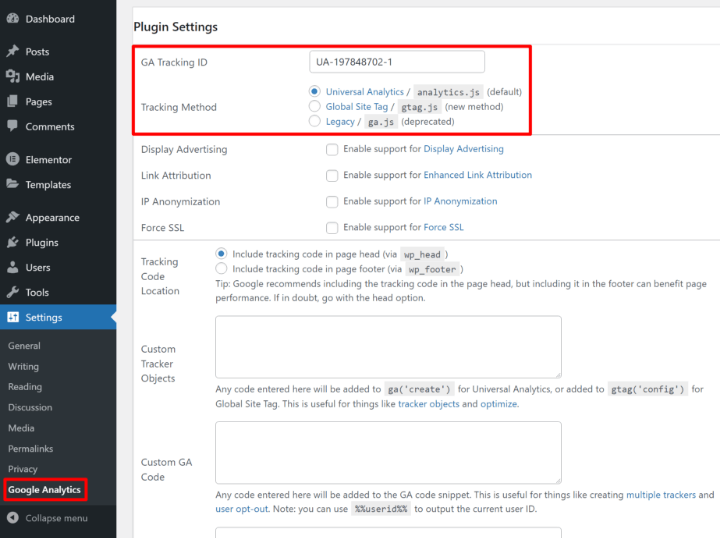Click the Posts pushpin icon

(12, 51)
